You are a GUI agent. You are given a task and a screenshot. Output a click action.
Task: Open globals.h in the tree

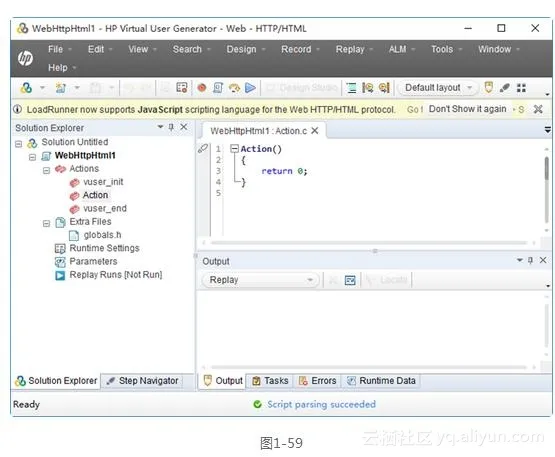tap(102, 235)
